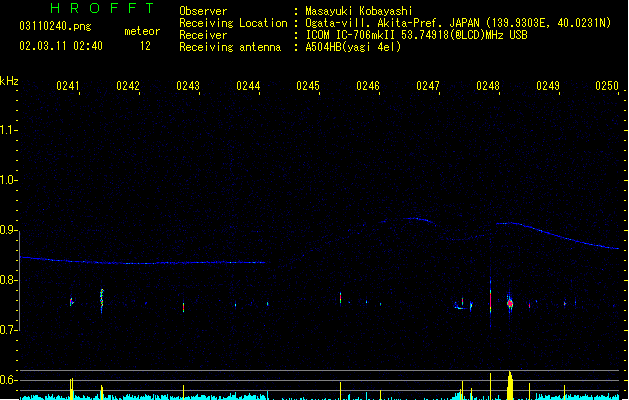629x400 pixels.
Task: Click the 0241 time axis marker
Action: coord(68,85)
